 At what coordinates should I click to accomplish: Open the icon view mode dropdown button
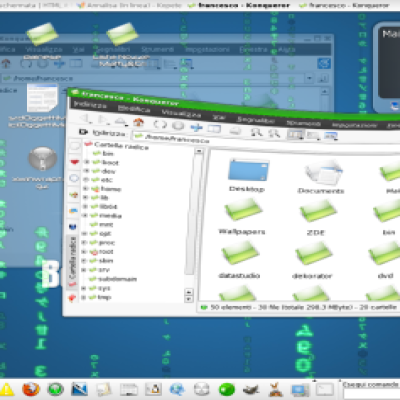tap(296, 135)
